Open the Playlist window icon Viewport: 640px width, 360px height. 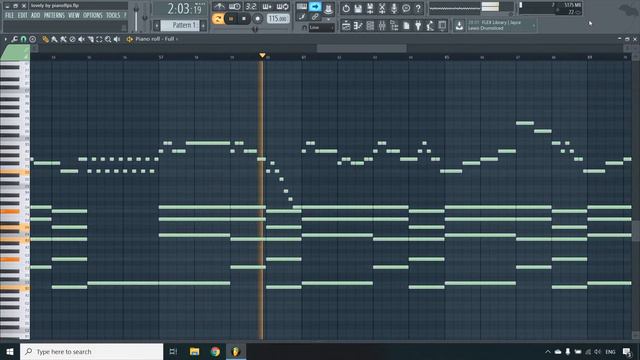(x=346, y=26)
